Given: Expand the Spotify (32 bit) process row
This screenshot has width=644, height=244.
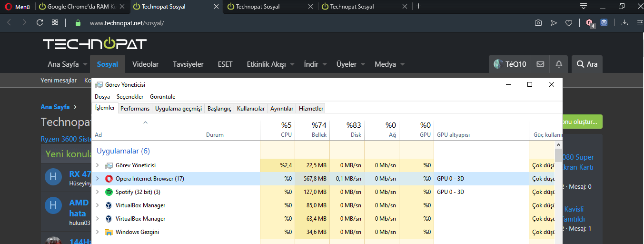Looking at the screenshot, I should (x=98, y=192).
